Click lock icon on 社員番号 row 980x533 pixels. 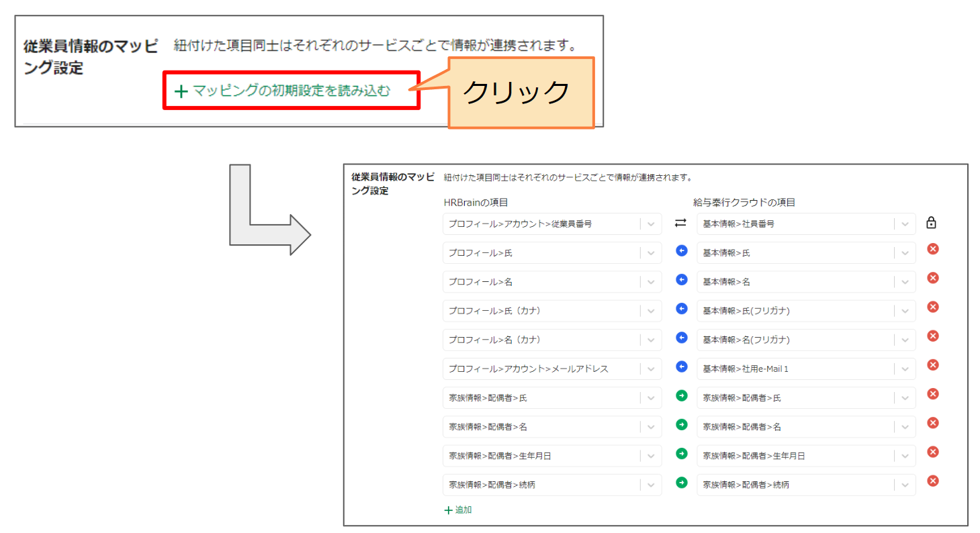(932, 223)
